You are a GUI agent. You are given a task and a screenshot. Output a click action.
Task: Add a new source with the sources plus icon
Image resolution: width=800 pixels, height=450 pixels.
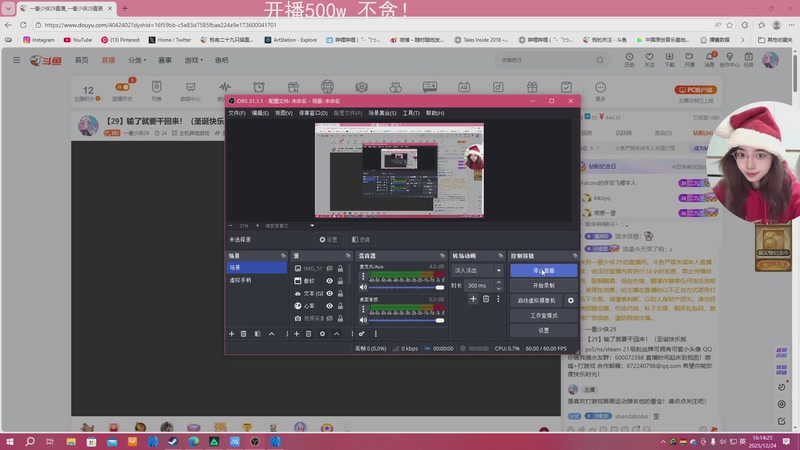coord(296,334)
